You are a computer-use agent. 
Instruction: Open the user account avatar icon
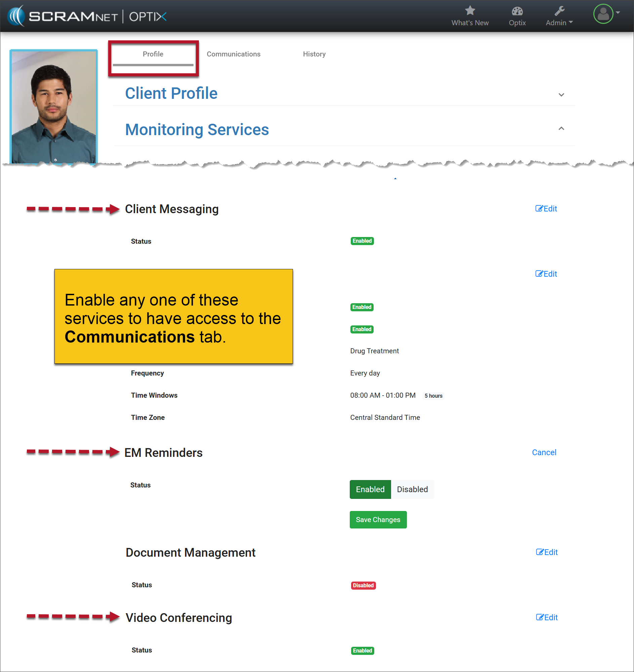[603, 14]
